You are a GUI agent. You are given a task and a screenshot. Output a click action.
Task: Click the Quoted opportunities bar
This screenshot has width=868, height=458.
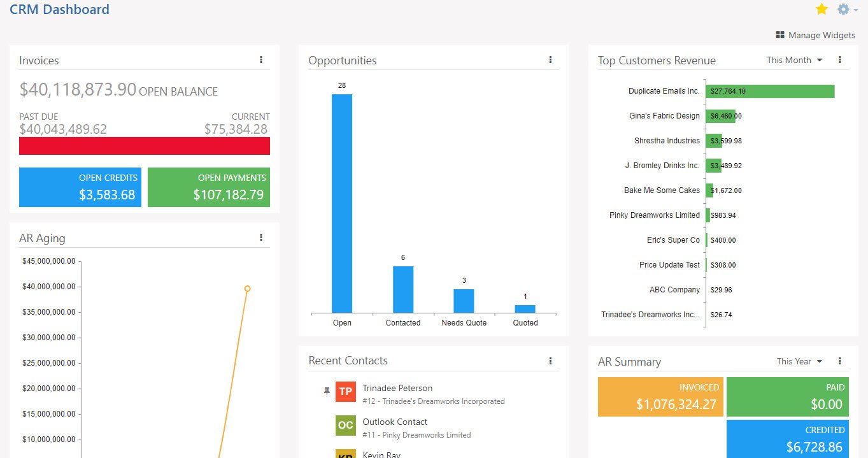pyautogui.click(x=525, y=309)
